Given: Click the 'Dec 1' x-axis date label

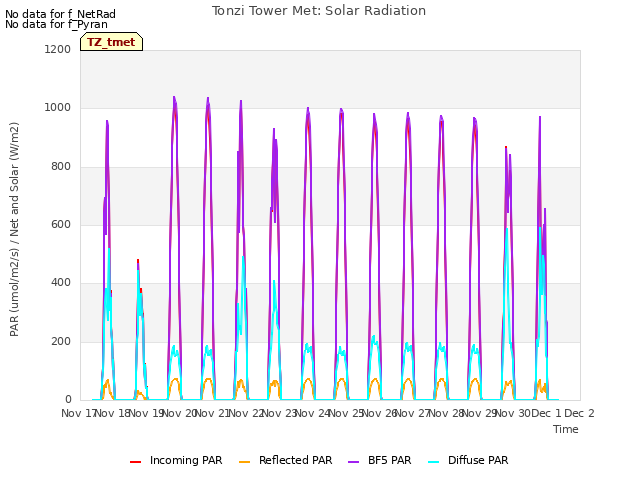Looking at the screenshot, I should point(546,413).
